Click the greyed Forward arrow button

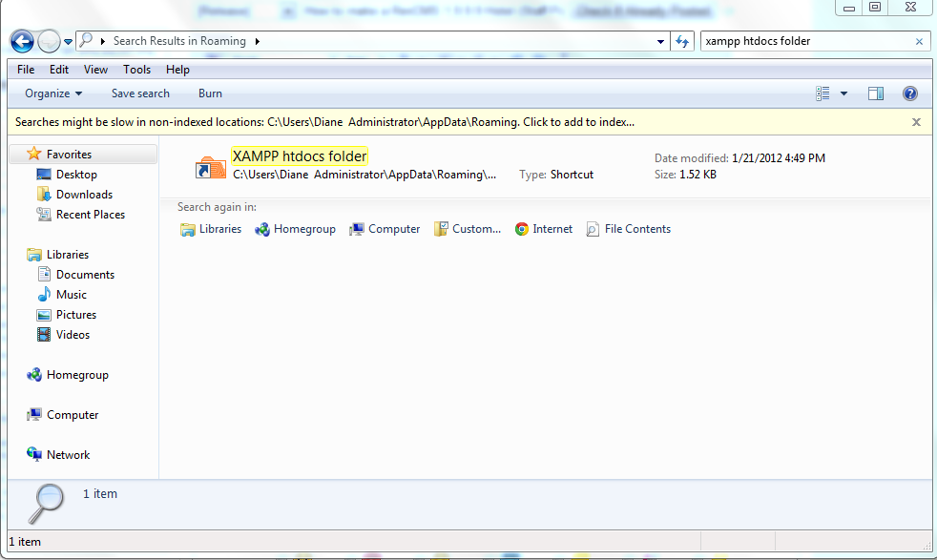pos(49,41)
